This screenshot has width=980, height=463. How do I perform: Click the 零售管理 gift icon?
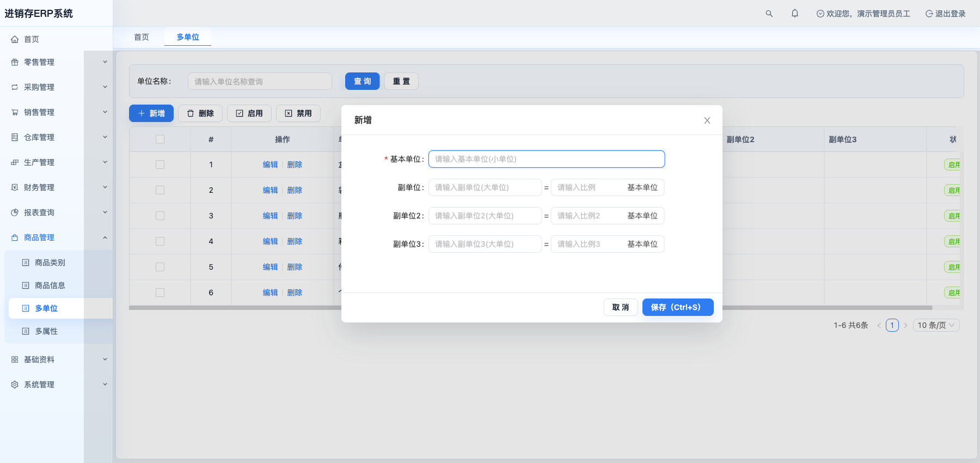coord(15,62)
